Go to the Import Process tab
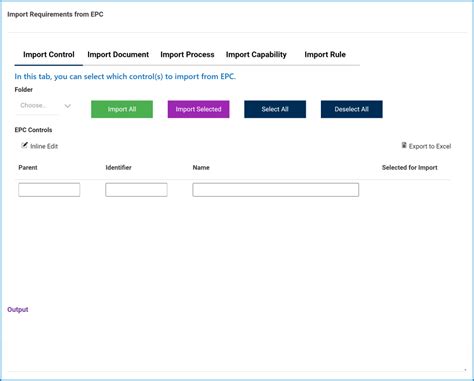This screenshot has width=474, height=381. [x=187, y=55]
